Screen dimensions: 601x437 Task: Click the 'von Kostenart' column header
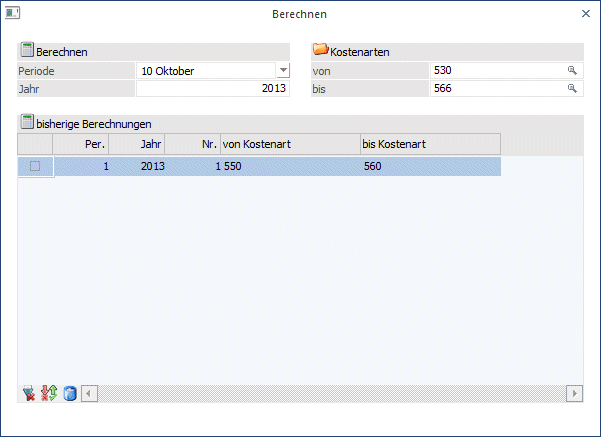click(289, 145)
